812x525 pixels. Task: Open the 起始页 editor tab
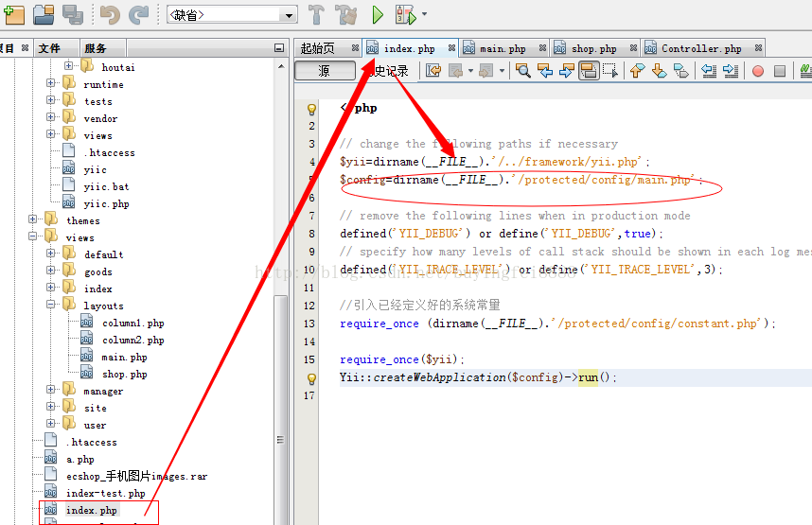pyautogui.click(x=317, y=48)
